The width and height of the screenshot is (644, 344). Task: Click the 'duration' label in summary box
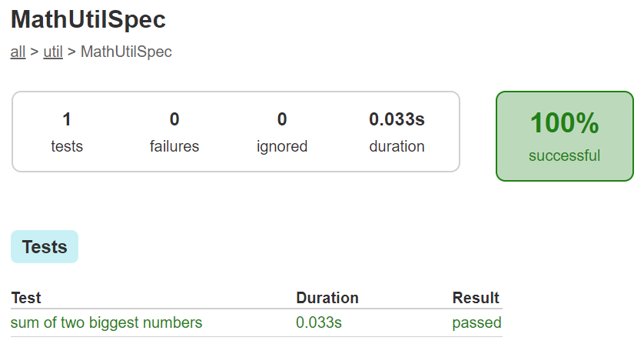(x=397, y=146)
